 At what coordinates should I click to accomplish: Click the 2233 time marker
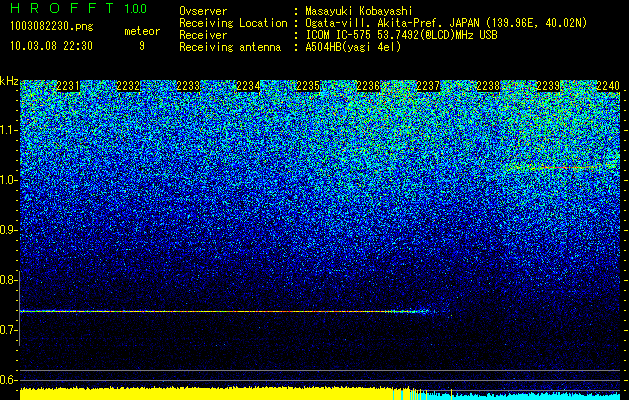click(x=188, y=85)
